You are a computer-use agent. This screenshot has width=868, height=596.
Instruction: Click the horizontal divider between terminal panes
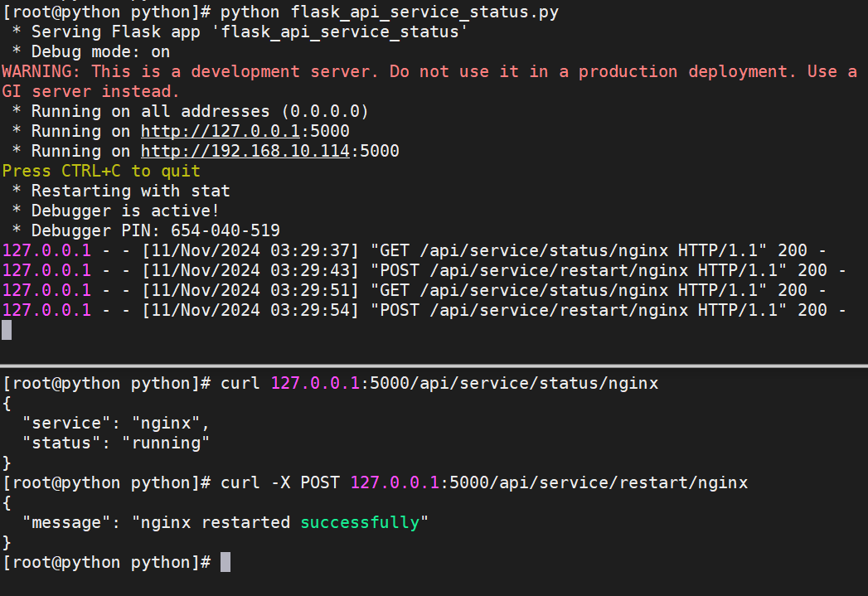(x=434, y=365)
